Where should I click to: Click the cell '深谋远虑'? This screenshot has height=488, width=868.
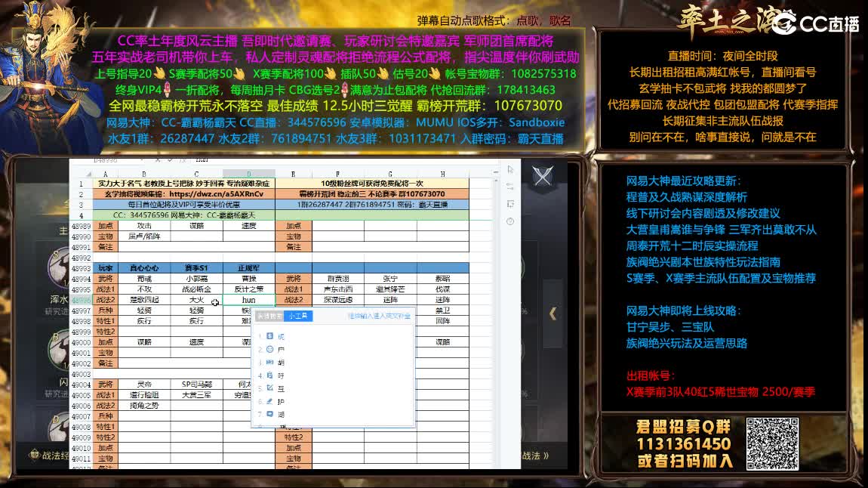(337, 300)
